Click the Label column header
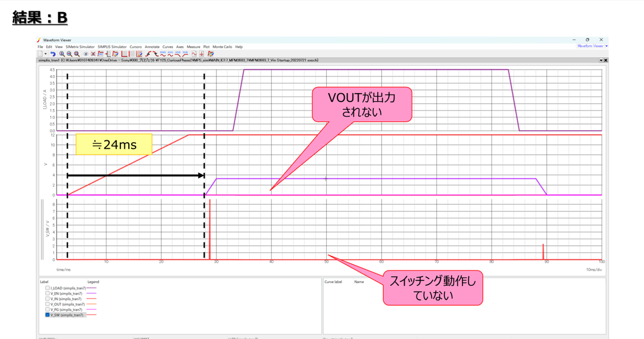This screenshot has width=644, height=339. (x=44, y=282)
